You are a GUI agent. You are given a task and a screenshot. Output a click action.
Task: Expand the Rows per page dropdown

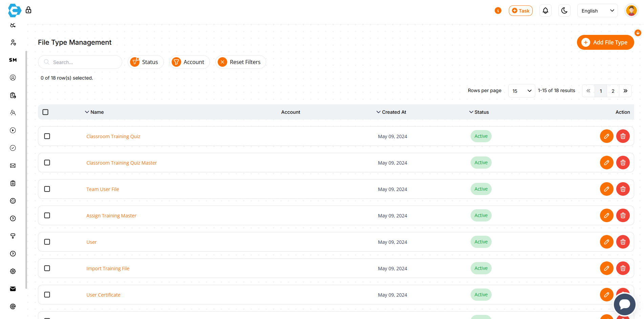coord(521,91)
